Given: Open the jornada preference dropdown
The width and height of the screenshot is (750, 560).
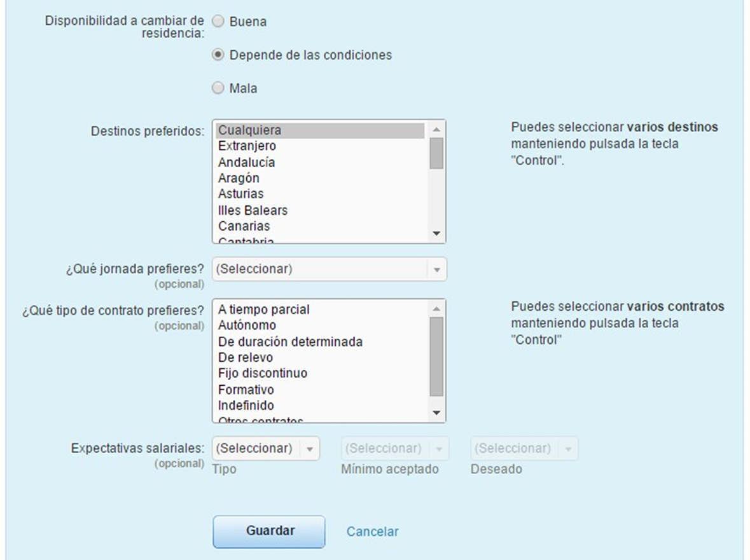Looking at the screenshot, I should (x=330, y=269).
